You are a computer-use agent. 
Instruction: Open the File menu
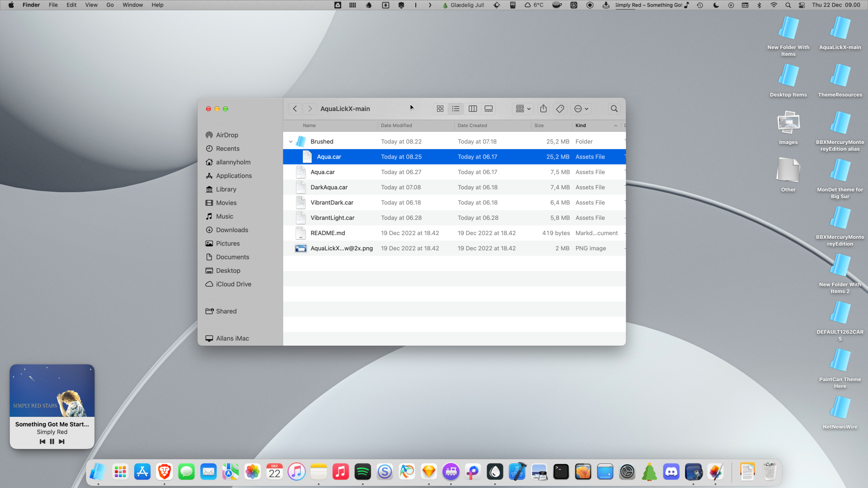53,5
